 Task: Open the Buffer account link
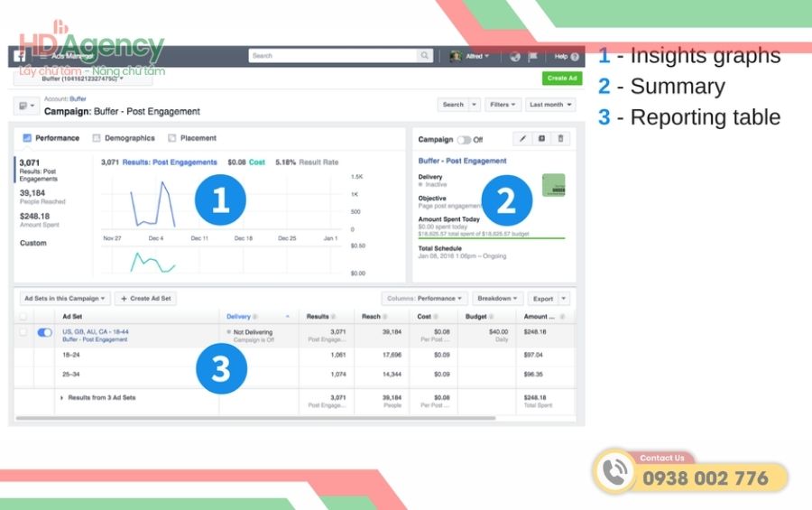[78, 99]
